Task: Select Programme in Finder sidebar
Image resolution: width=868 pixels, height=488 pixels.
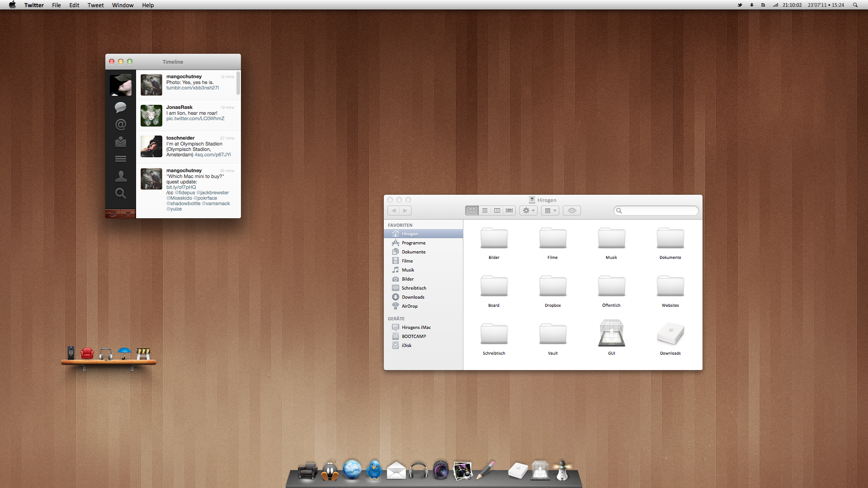Action: point(424,243)
